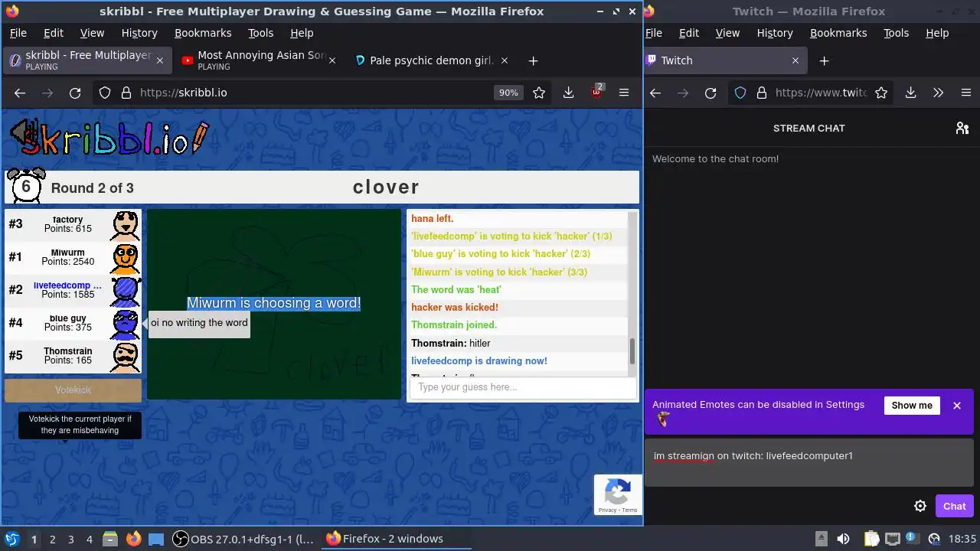
Task: Open the volume control in the system tray
Action: coord(843,539)
